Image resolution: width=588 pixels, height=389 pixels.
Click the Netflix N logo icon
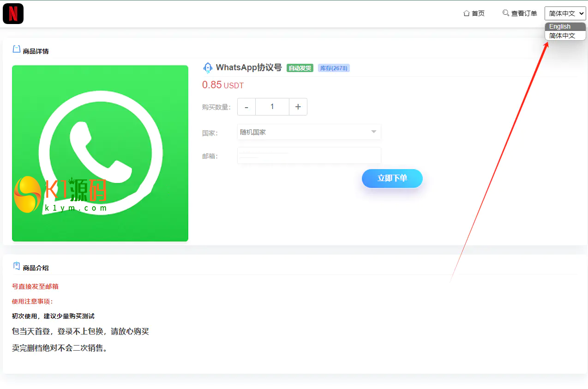13,13
